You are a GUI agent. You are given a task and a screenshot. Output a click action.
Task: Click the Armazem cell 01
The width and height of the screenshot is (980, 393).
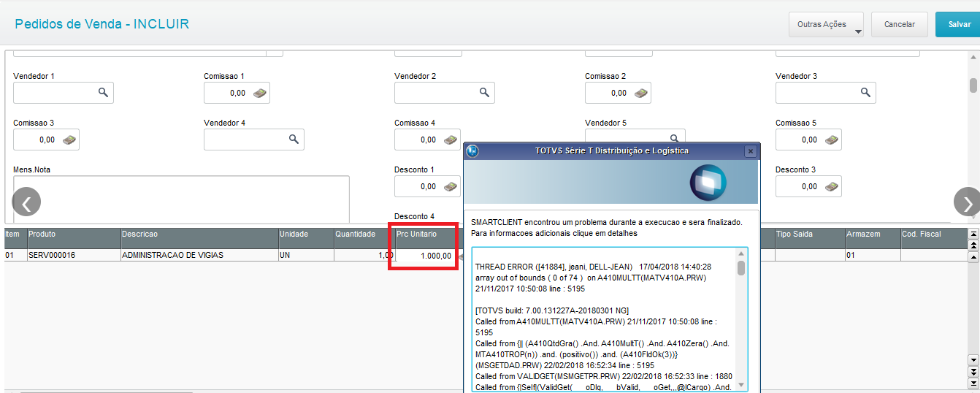point(872,255)
